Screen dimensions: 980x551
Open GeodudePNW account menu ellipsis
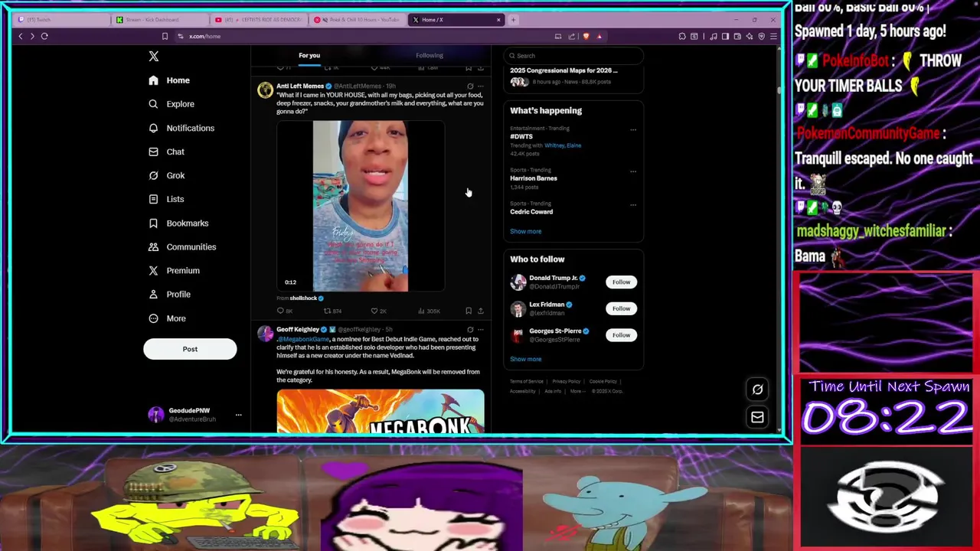click(x=238, y=415)
